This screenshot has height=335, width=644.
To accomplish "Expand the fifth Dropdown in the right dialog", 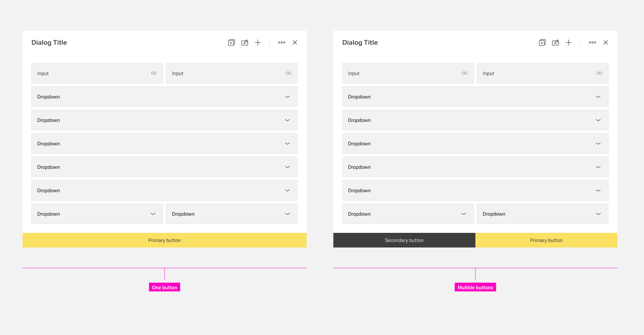I will pos(475,190).
